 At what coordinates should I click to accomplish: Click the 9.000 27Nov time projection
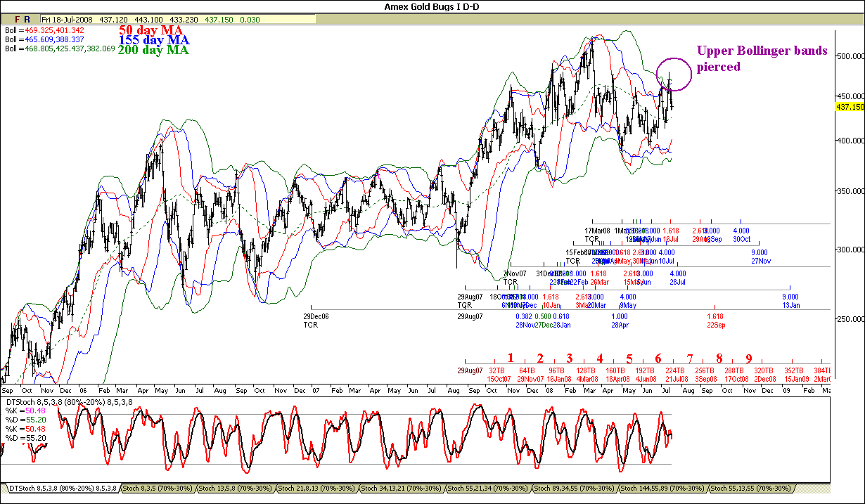point(760,257)
